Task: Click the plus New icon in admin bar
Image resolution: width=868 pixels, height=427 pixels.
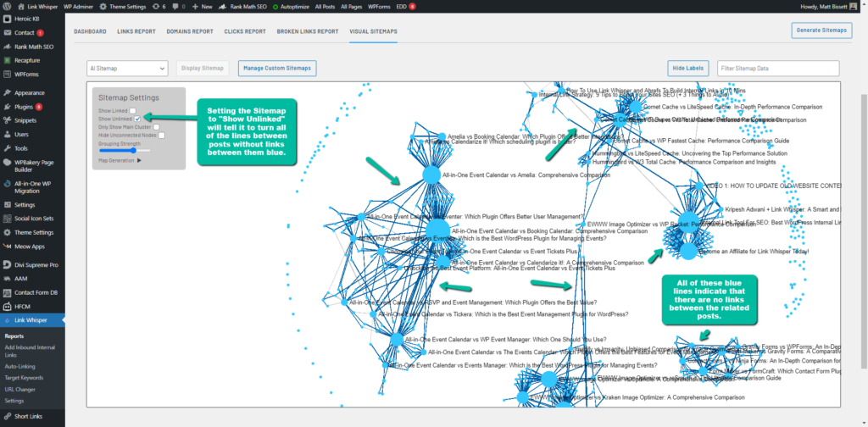Action: coord(196,6)
